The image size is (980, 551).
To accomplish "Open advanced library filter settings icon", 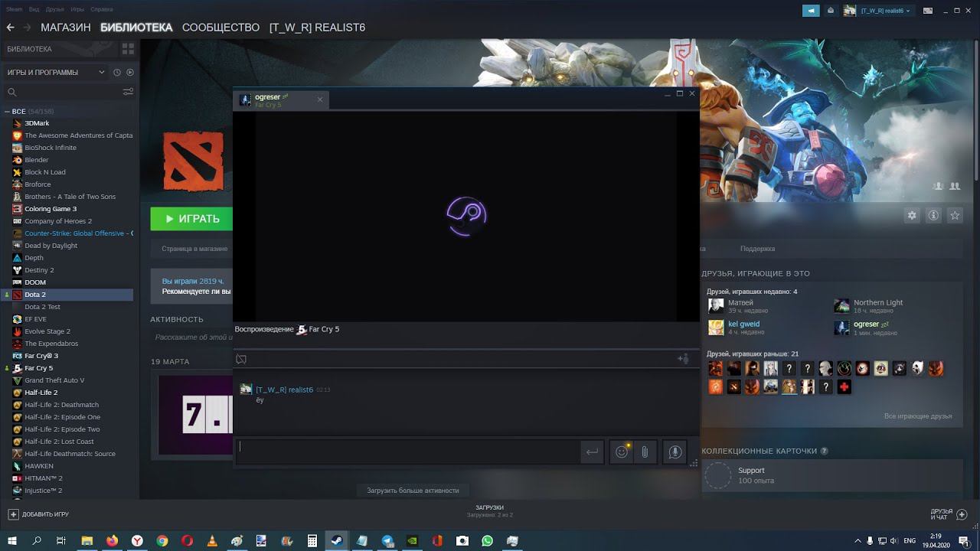I will (128, 92).
